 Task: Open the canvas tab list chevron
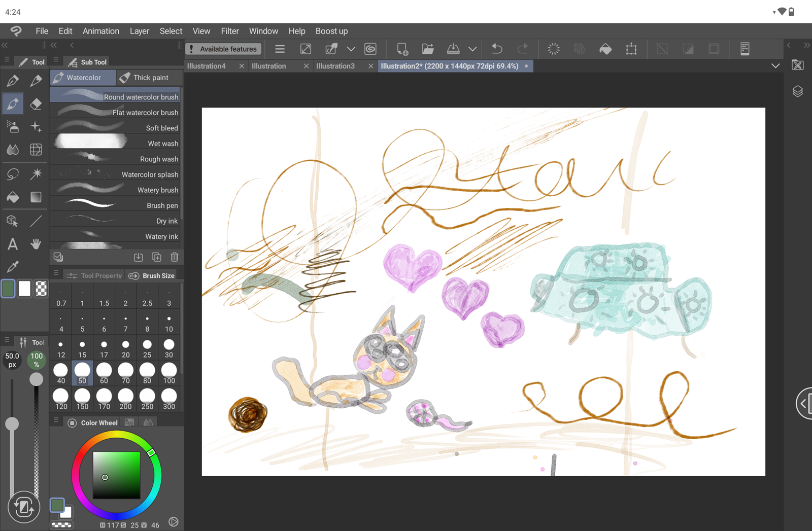[x=775, y=66]
